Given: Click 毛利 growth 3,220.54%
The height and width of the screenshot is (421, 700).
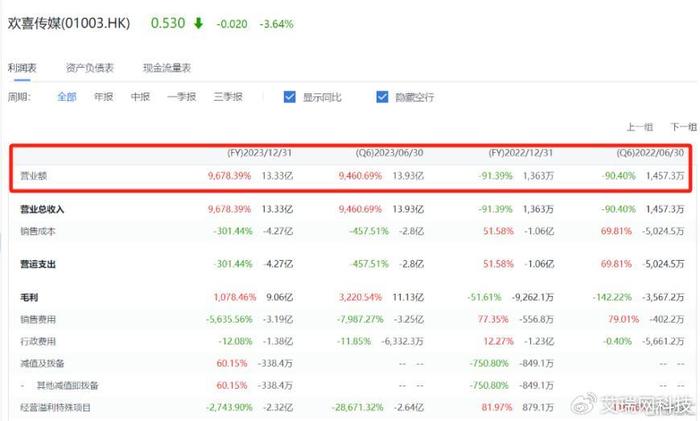Looking at the screenshot, I should pyautogui.click(x=360, y=297).
